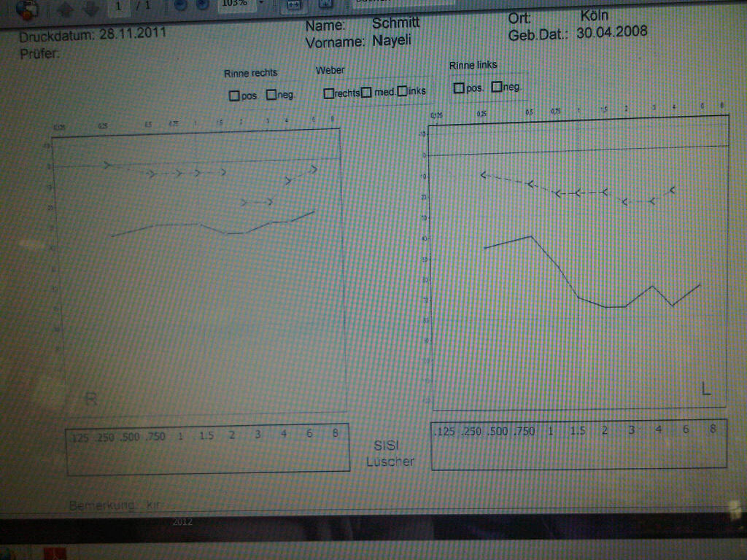Click the zoom out minus button
This screenshot has height=560, width=747.
click(178, 6)
